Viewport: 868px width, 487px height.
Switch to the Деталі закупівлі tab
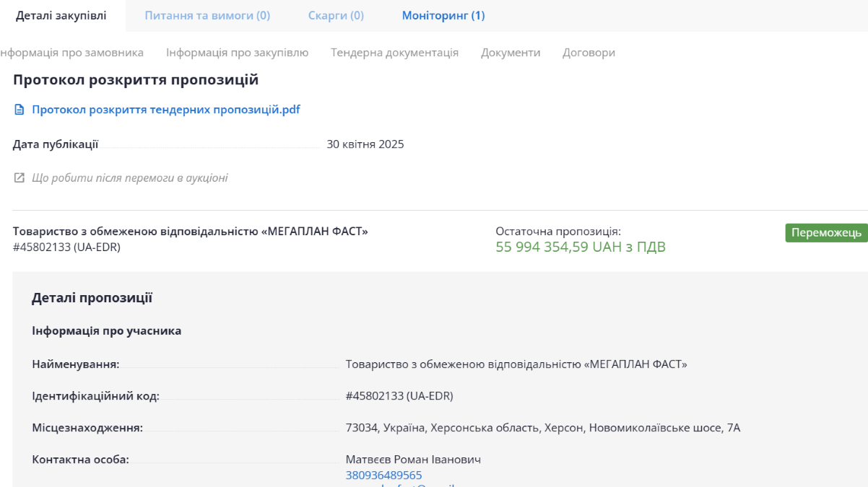tap(61, 16)
